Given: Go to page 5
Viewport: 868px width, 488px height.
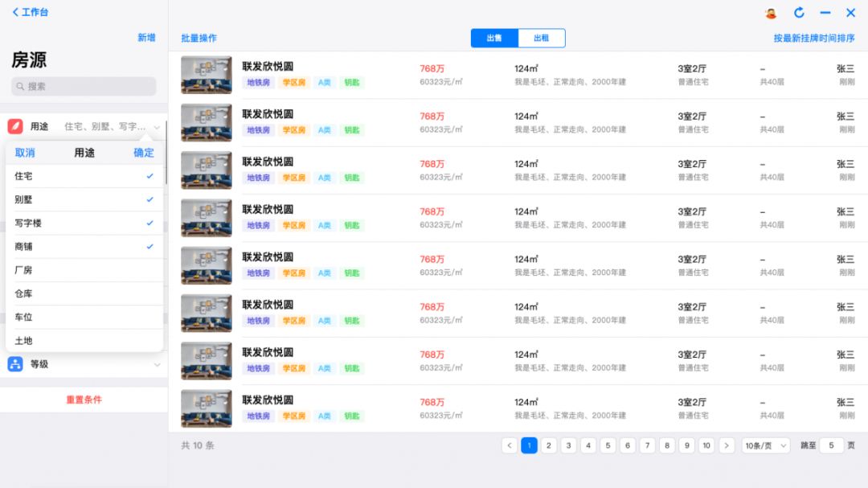Looking at the screenshot, I should (608, 445).
